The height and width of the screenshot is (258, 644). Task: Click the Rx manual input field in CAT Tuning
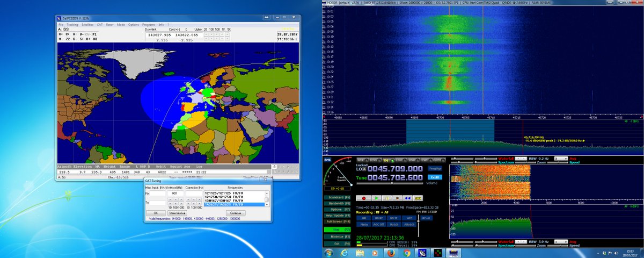coord(158,193)
